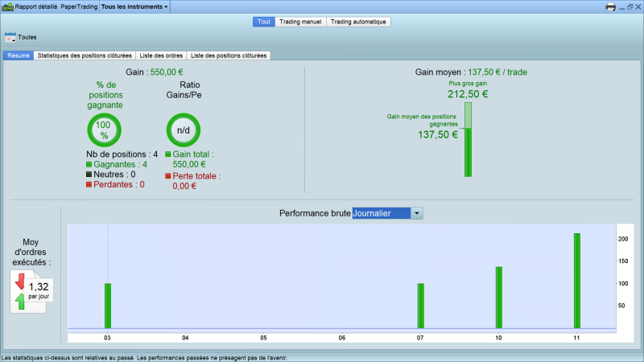The image size is (644, 362).
Task: Click the green Gain total legend square
Action: 167,154
